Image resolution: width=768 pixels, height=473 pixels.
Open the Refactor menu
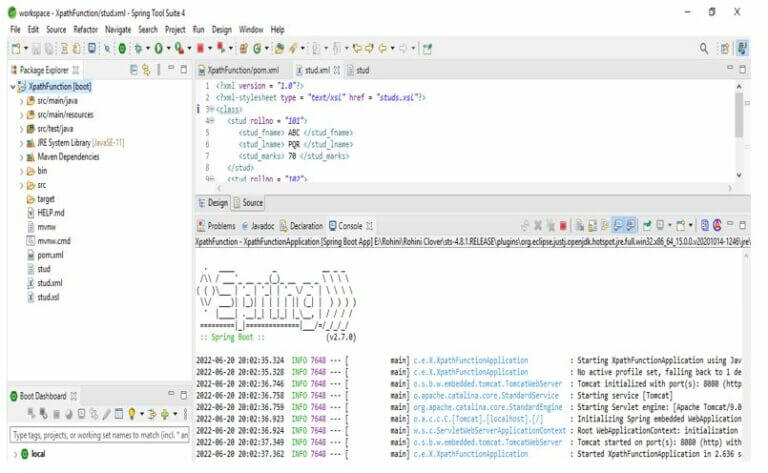pyautogui.click(x=85, y=29)
